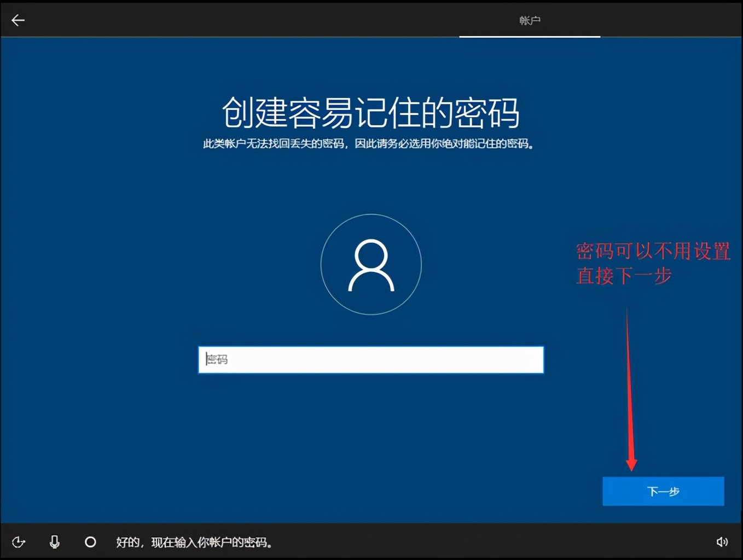Screen dimensions: 743x560
Task: Continue setup by clicking 下一步
Action: tap(663, 491)
